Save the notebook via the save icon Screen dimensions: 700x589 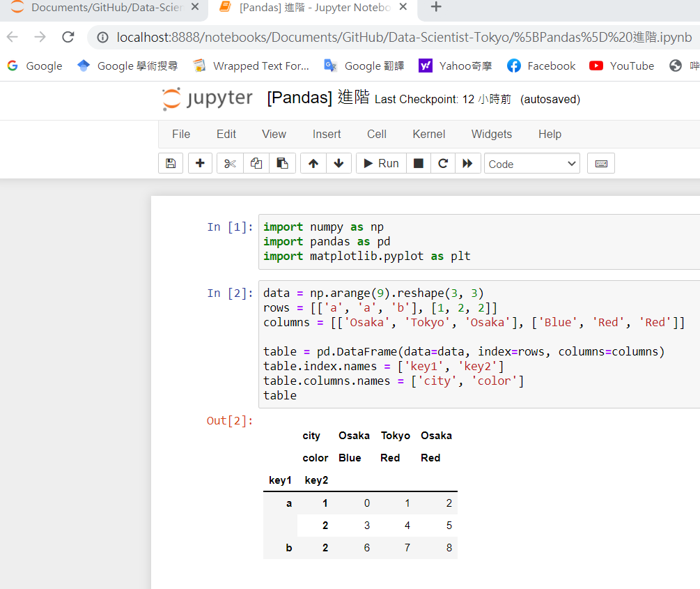tap(170, 162)
